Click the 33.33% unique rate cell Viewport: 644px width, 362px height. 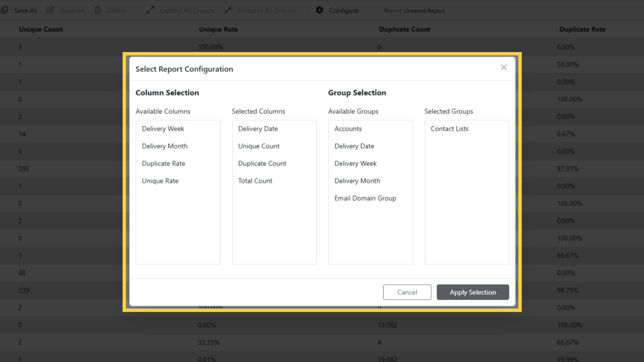pyautogui.click(x=208, y=343)
